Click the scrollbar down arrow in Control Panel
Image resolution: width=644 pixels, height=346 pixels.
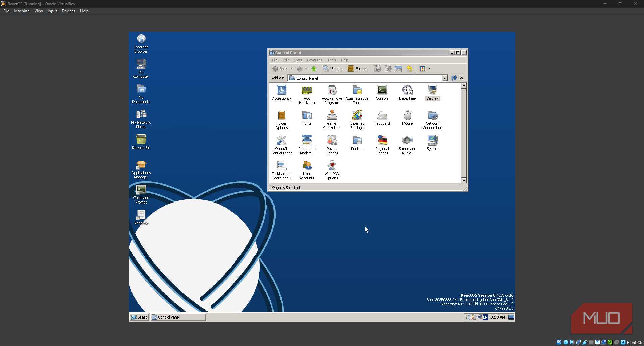[464, 181]
